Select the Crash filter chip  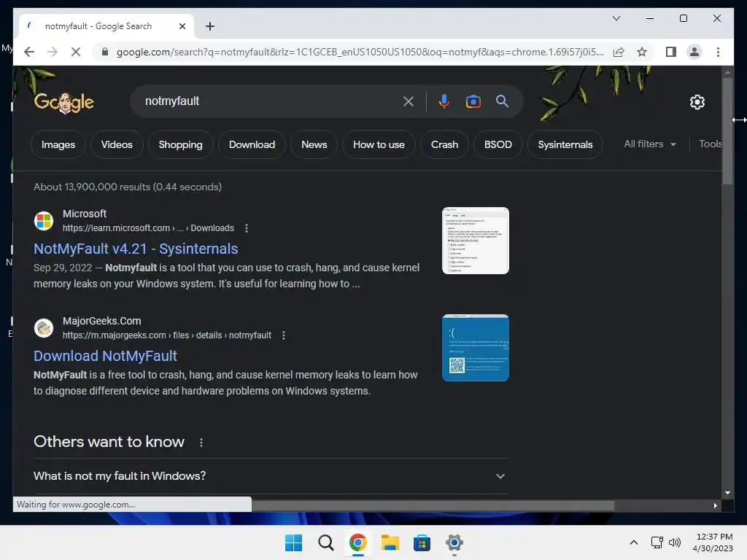pos(444,144)
